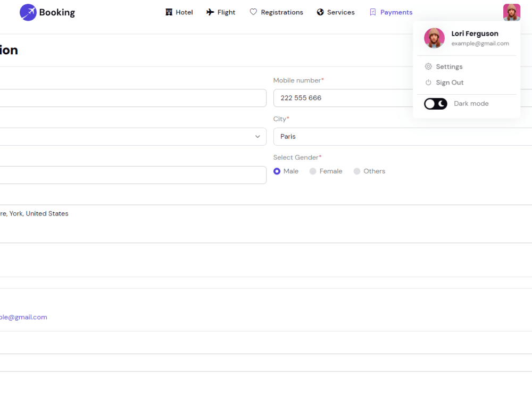Click the "York, United States" address text
Screen dimensions: 532x399
[x=39, y=213]
